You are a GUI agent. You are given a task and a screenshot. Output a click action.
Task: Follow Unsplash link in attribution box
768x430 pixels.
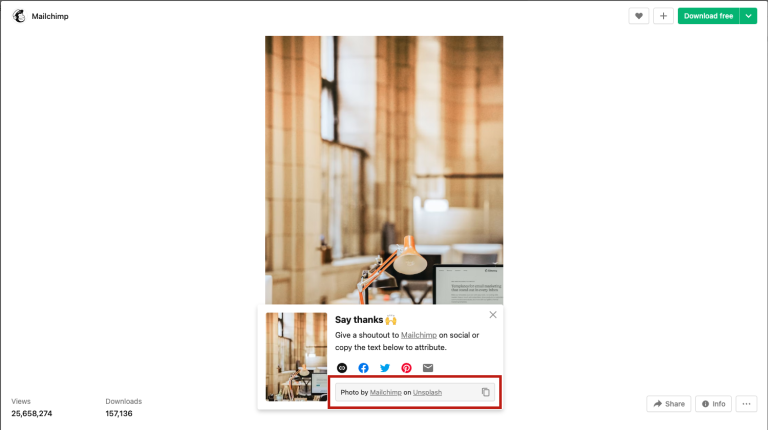click(x=427, y=392)
